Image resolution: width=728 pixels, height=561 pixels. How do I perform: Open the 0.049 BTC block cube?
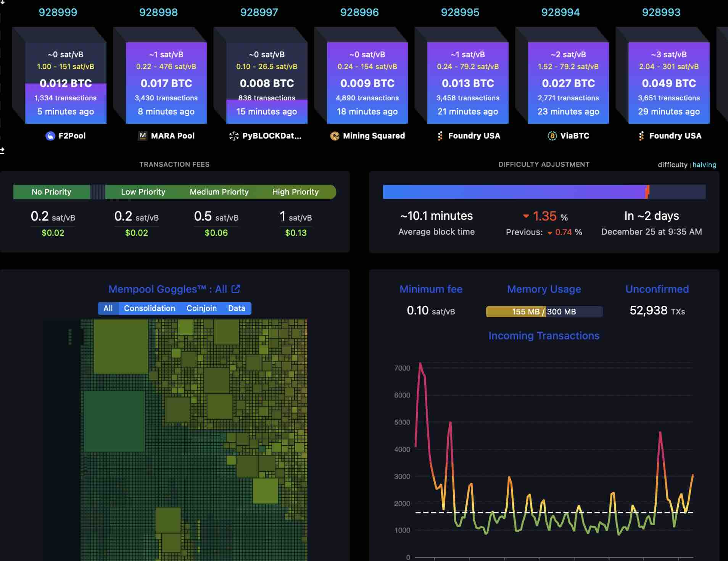coord(668,83)
